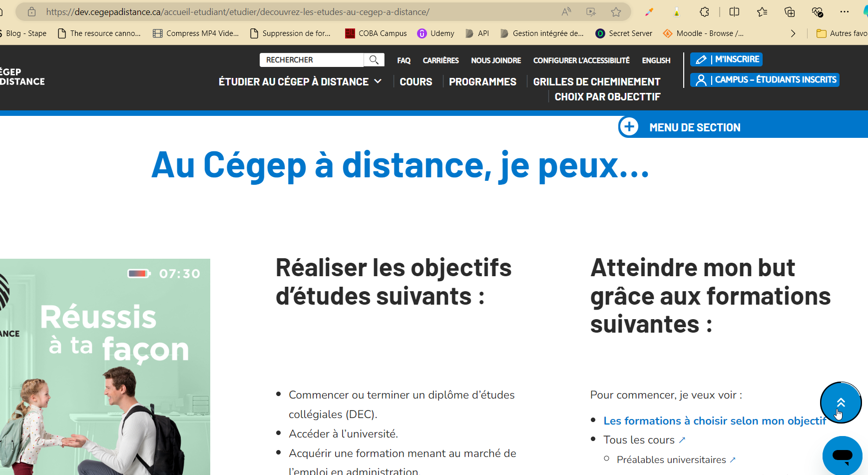Follow Les formations à choisir selon mon objectif link
Screen dimensions: 868x475
(714, 421)
